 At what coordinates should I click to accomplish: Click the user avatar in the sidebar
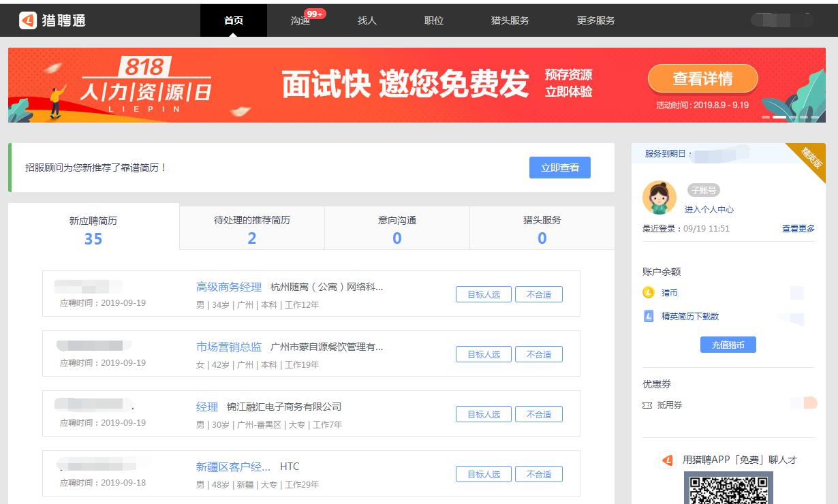pos(659,197)
